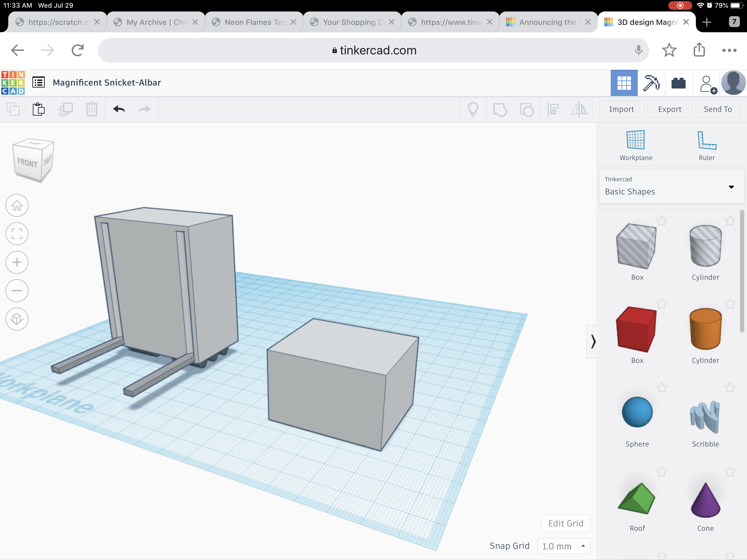Close the 3D design Magnificent tab
Image resolution: width=747 pixels, height=560 pixels.
click(x=686, y=22)
